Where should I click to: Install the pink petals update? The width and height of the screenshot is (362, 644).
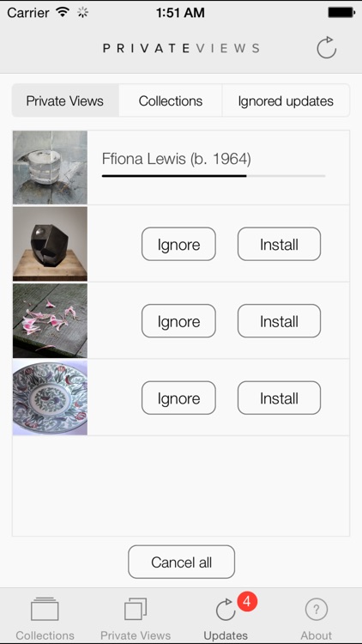pos(279,321)
